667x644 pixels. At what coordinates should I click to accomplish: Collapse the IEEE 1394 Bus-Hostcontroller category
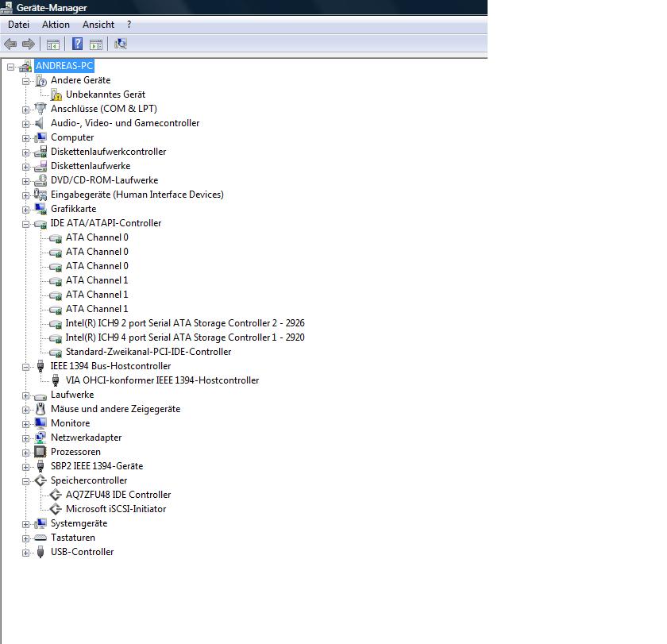click(x=26, y=367)
